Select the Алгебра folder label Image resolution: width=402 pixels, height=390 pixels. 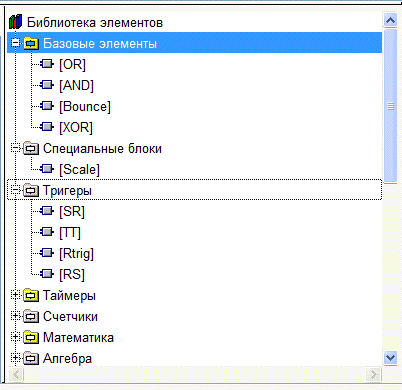pos(67,359)
